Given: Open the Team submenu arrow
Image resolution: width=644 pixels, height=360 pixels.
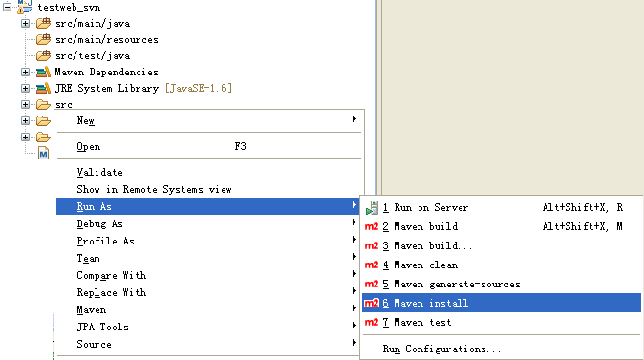Looking at the screenshot, I should [x=354, y=257].
